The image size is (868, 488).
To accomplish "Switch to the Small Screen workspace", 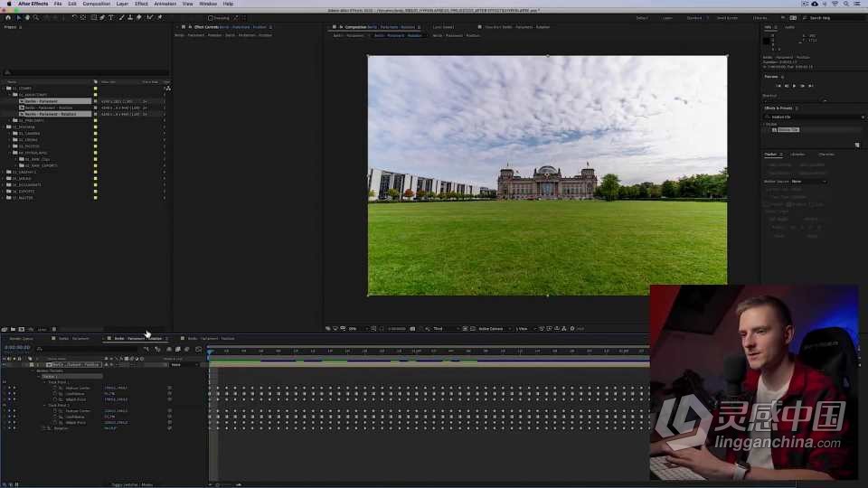I will point(727,18).
